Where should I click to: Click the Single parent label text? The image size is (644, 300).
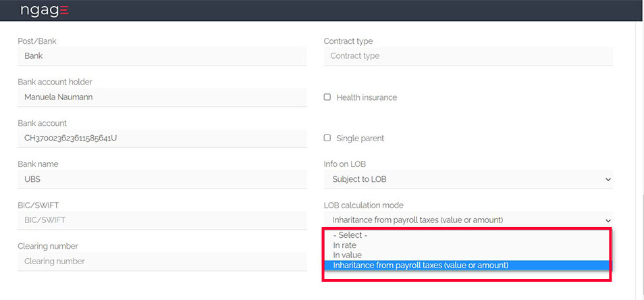point(360,139)
